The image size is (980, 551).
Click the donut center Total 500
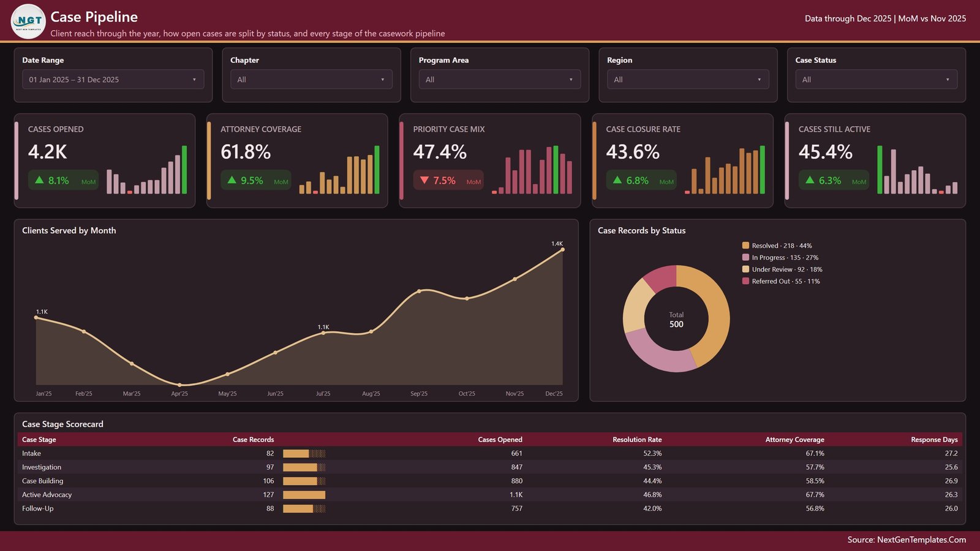[x=676, y=320]
